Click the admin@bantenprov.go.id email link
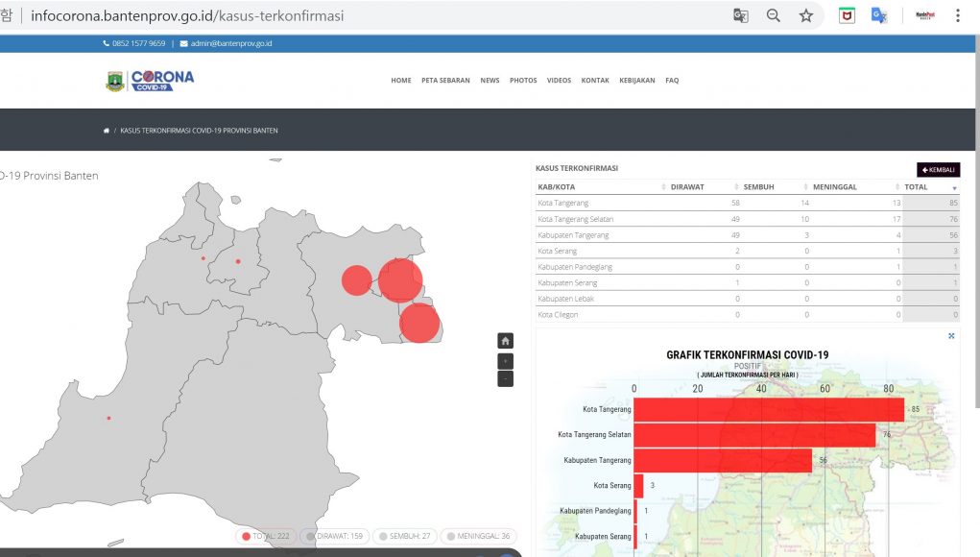 (x=230, y=43)
